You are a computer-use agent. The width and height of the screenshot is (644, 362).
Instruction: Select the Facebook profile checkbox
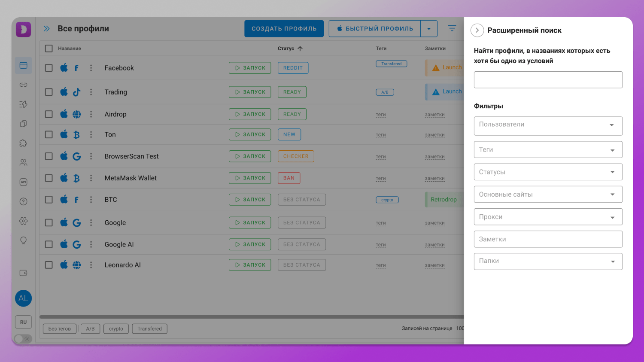click(x=49, y=68)
